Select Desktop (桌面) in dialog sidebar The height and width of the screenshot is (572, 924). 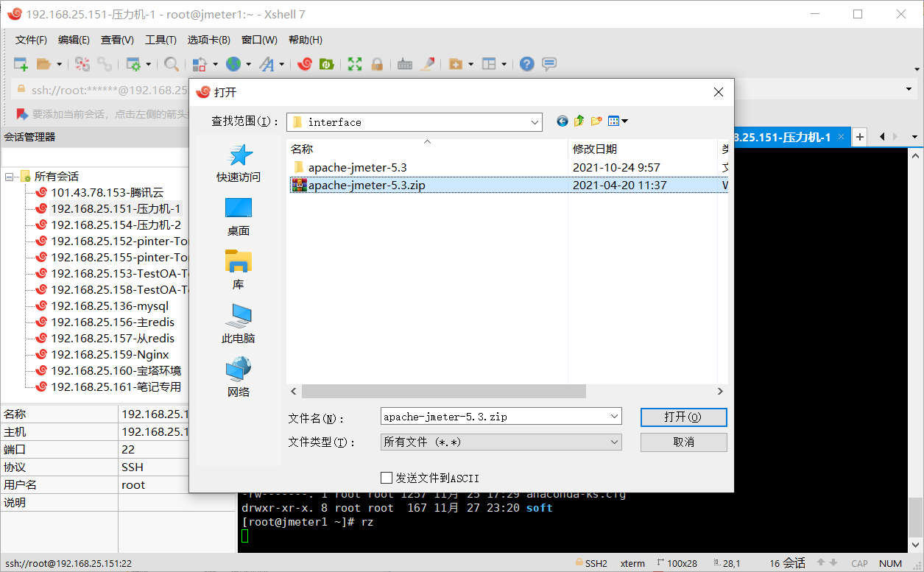pyautogui.click(x=239, y=217)
